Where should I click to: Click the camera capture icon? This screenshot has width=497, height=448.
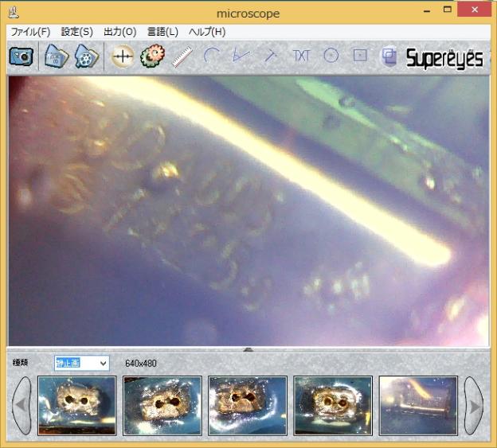(x=20, y=56)
